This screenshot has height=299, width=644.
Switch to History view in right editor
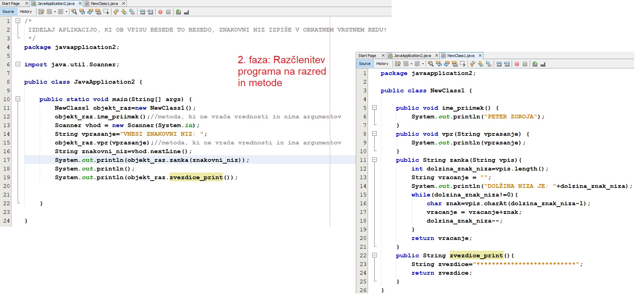point(382,64)
